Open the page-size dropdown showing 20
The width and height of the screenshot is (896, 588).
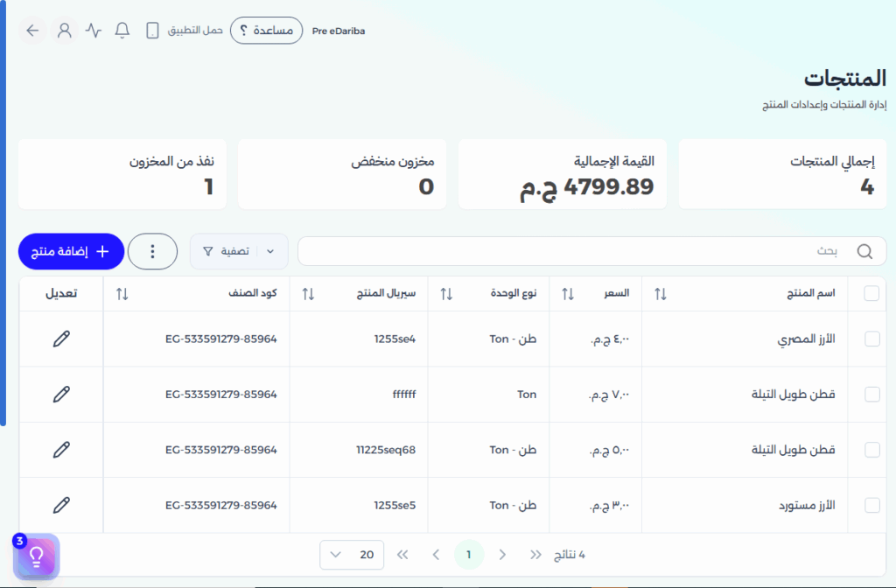351,555
